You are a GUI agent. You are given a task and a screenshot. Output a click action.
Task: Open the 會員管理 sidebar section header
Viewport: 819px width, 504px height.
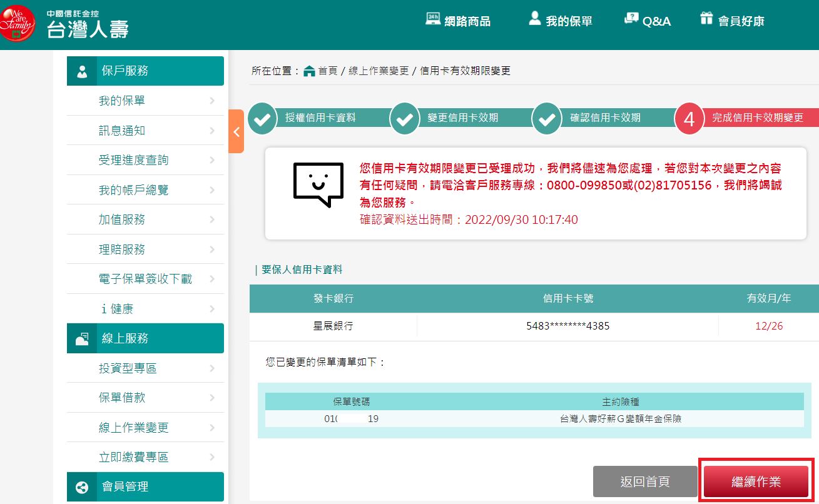pyautogui.click(x=145, y=486)
